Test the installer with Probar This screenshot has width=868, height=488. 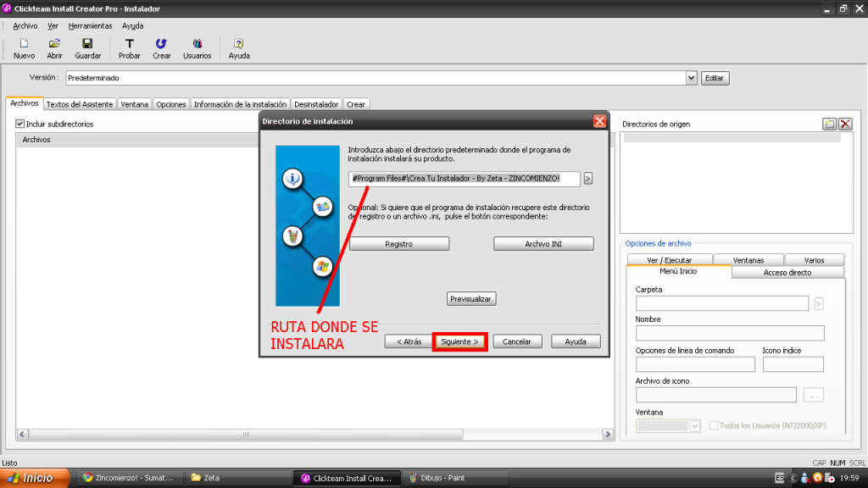pyautogui.click(x=129, y=48)
